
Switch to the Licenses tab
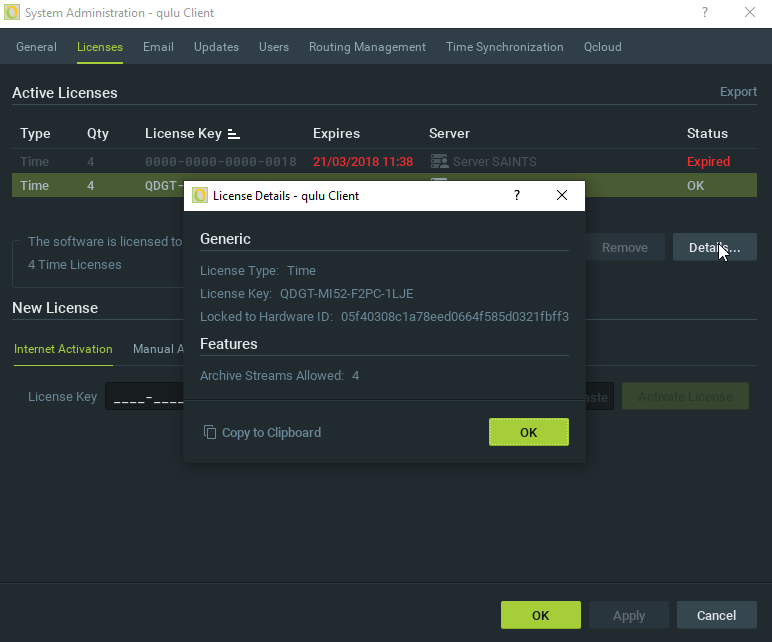click(100, 47)
